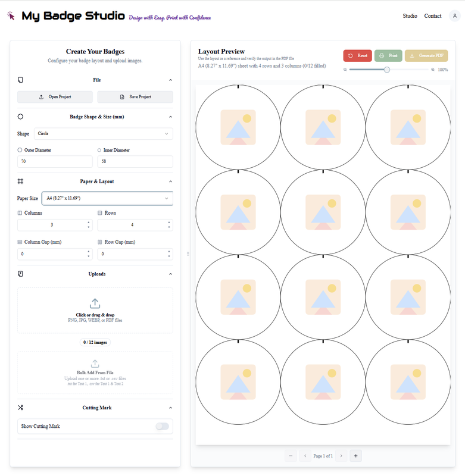Click the Column Gap field showing 0
465x476 pixels.
point(55,254)
